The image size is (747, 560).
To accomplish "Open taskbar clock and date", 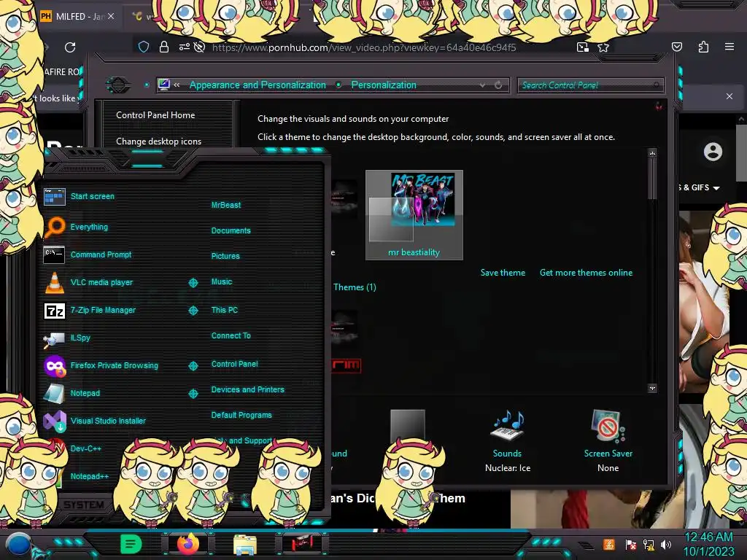I will (708, 544).
